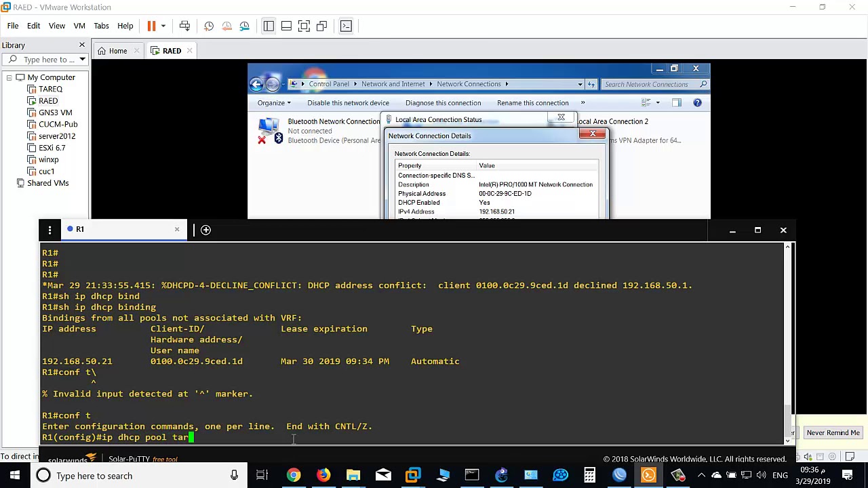
Task: Open the VM menu
Action: click(79, 26)
